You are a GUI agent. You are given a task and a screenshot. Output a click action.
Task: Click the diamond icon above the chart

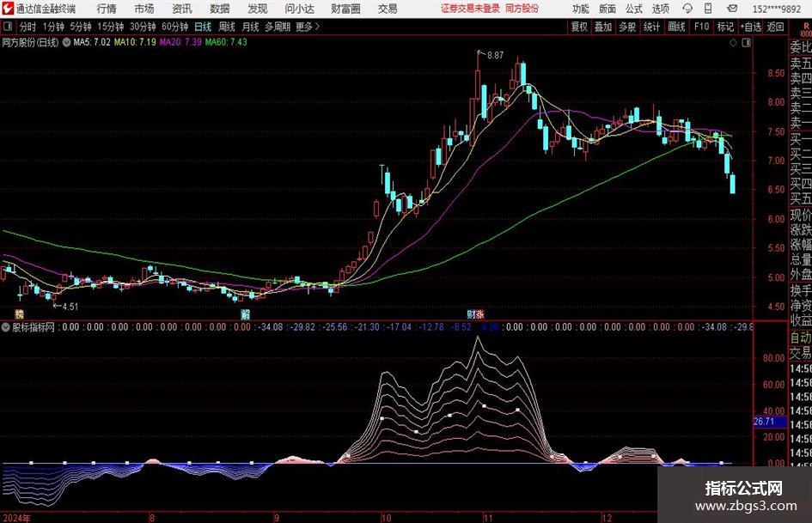(x=733, y=43)
